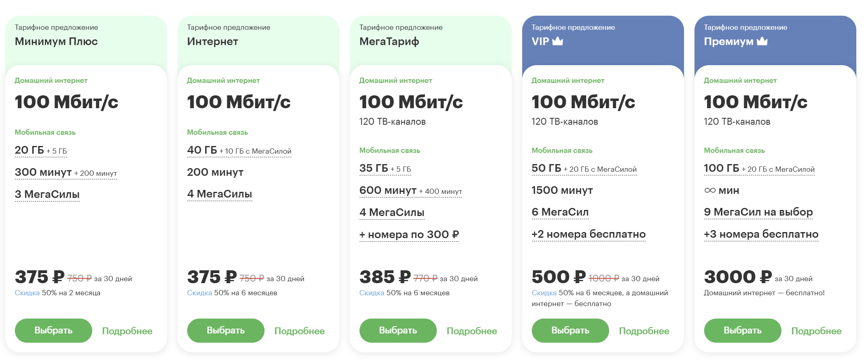Pick the Премиум tariff with Выбрать
Viewport: 868px width, 362px height.
point(742,331)
